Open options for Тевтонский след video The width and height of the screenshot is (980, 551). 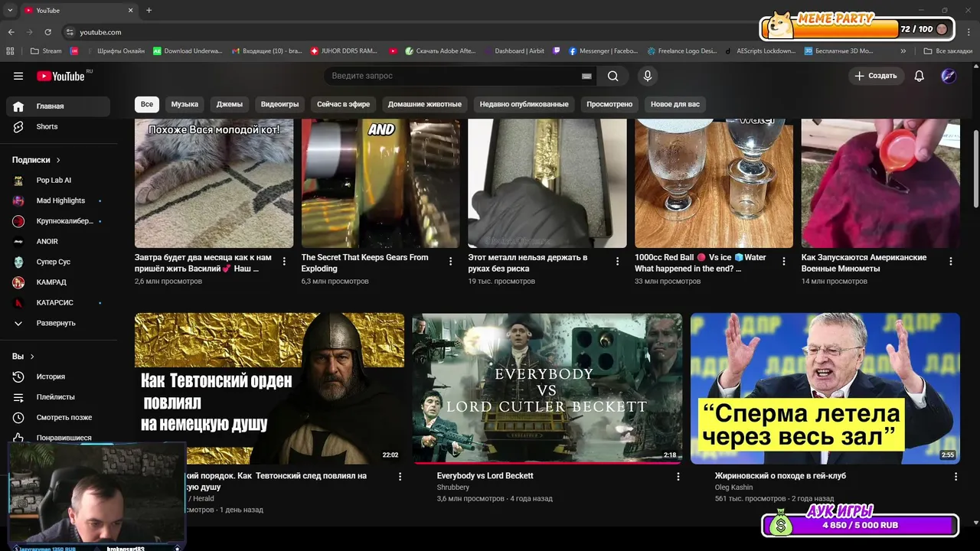pyautogui.click(x=400, y=477)
